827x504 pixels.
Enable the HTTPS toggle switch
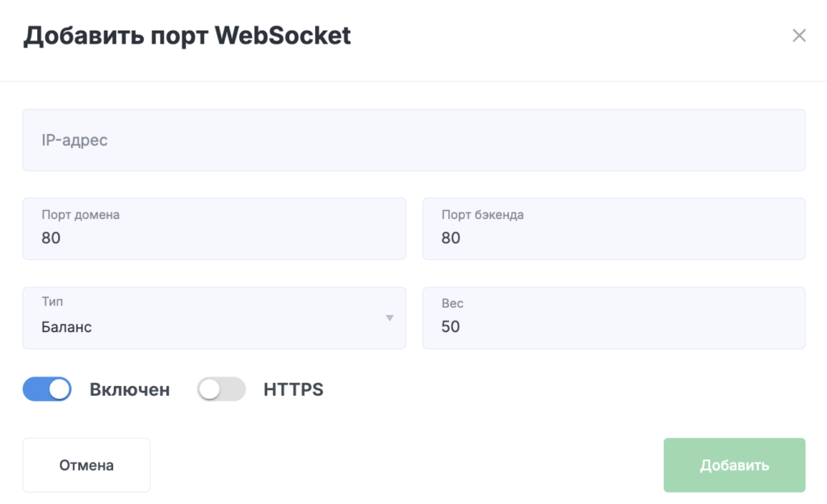tap(221, 389)
